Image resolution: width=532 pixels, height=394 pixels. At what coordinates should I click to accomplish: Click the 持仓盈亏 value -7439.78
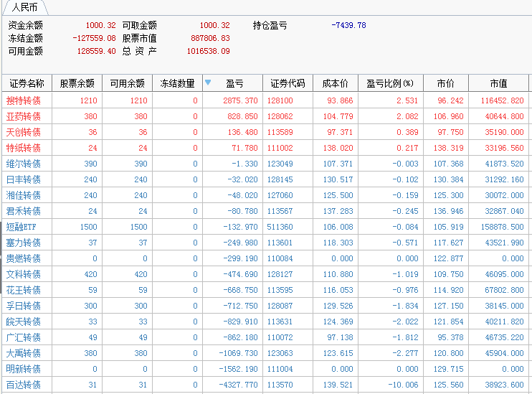click(x=348, y=25)
